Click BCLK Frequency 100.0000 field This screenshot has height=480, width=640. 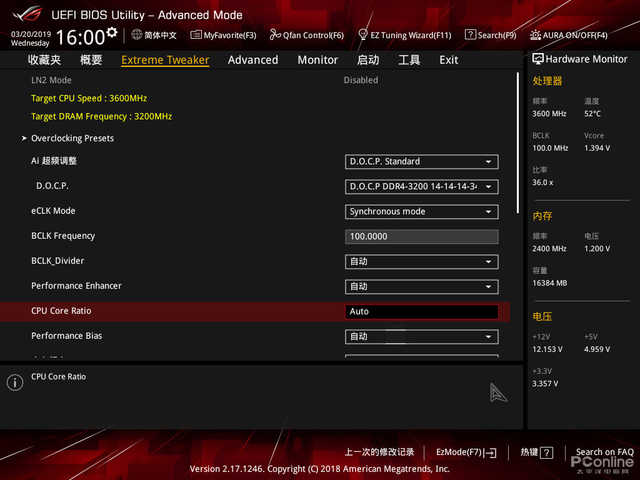tap(421, 236)
